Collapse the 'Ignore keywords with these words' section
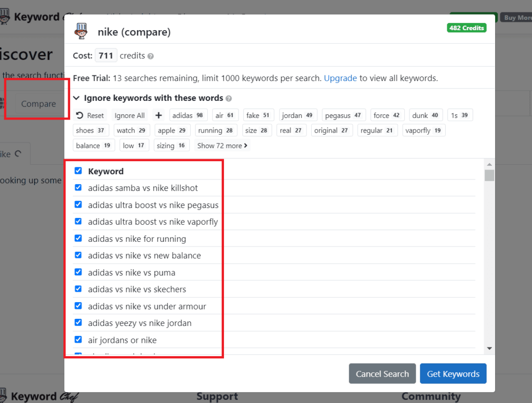This screenshot has width=532, height=403. point(76,98)
